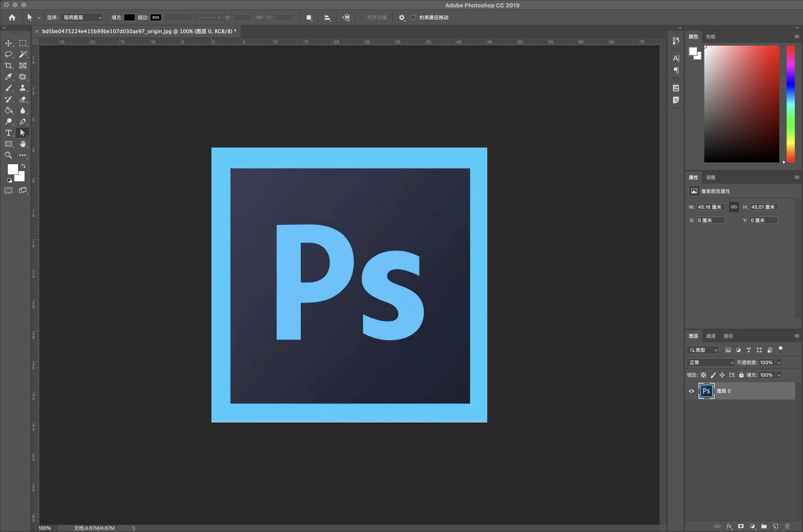803x532 pixels.
Task: Open the 现用图层 selection dropdown
Action: click(82, 17)
